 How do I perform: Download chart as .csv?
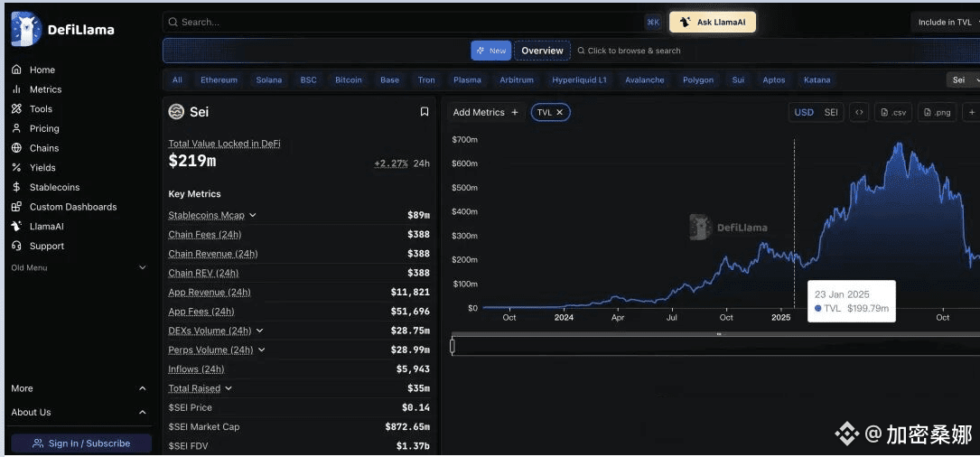click(893, 113)
